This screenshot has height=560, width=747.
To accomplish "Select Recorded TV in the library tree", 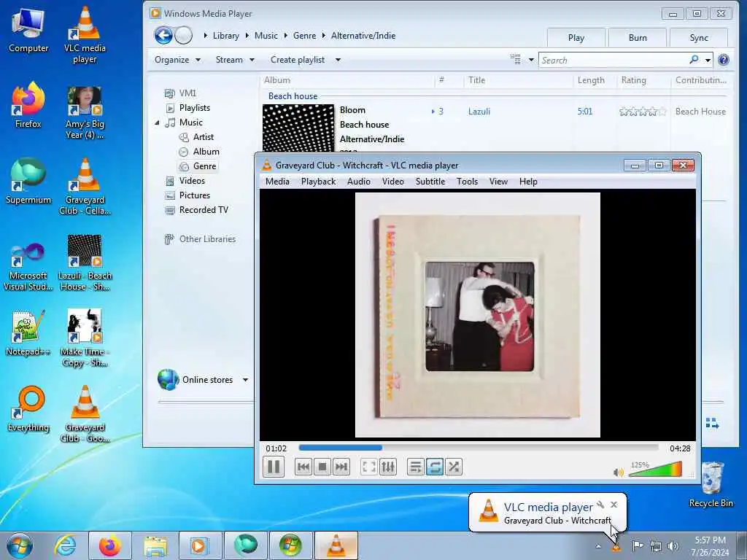I will [x=204, y=209].
